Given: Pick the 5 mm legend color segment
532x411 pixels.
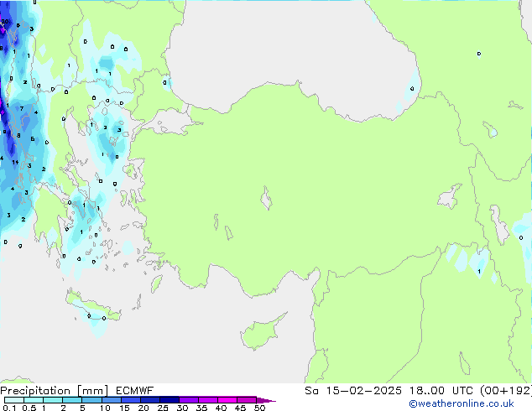Looking at the screenshot, I should [x=92, y=400].
